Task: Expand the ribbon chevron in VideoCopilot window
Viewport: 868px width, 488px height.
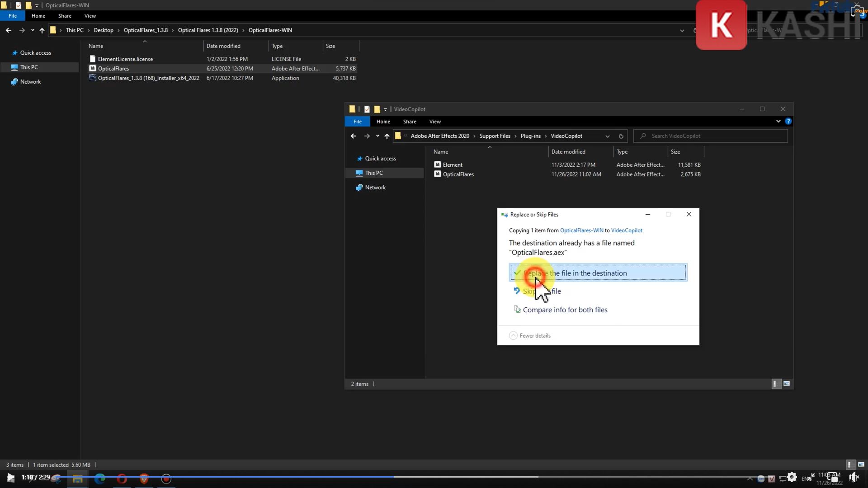Action: (x=778, y=121)
